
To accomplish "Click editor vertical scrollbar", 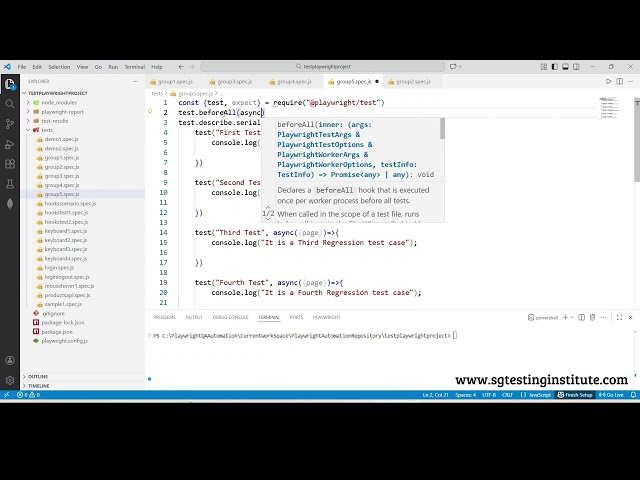I will pos(637,140).
